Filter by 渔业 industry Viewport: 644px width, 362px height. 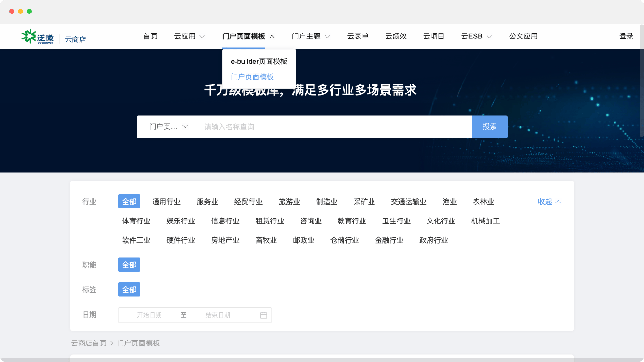point(450,202)
